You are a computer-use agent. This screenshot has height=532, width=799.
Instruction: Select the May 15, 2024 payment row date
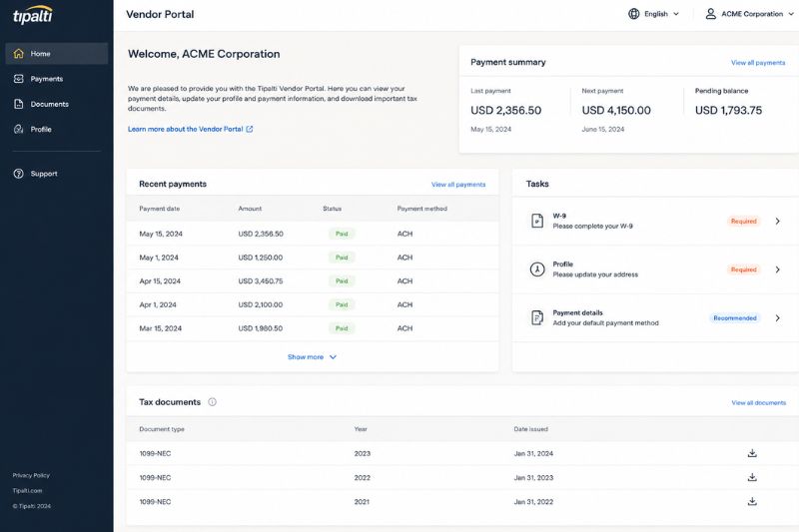click(x=161, y=234)
